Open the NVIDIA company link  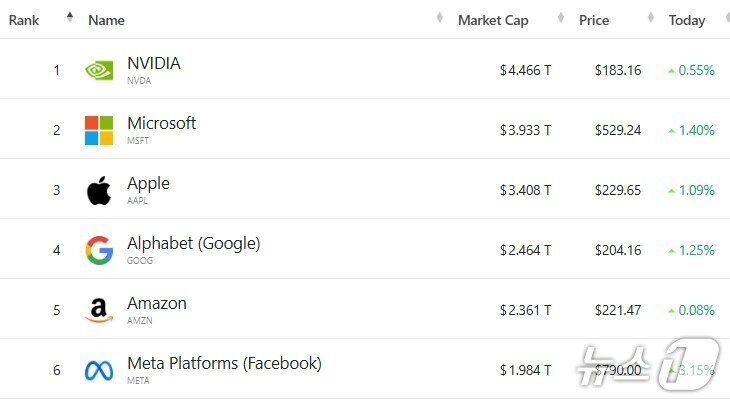pos(154,64)
